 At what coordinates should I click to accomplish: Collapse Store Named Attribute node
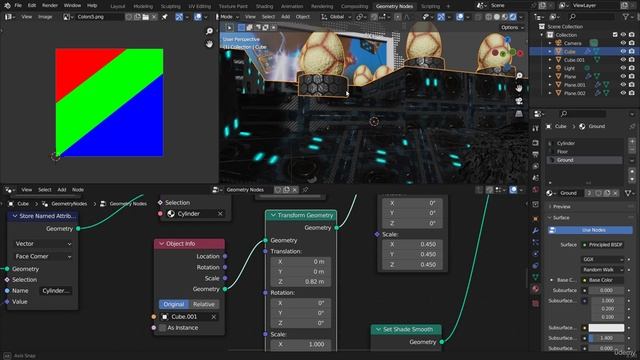(15, 216)
